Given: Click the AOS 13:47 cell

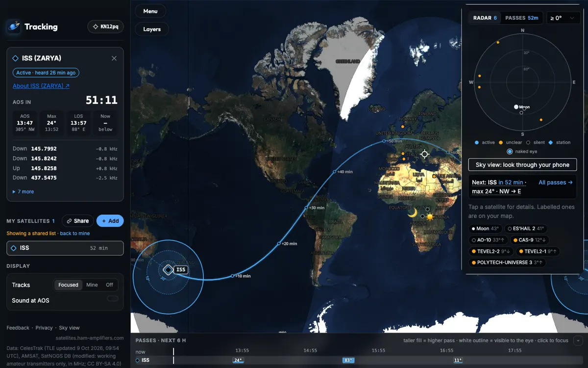Looking at the screenshot, I should pyautogui.click(x=24, y=123).
